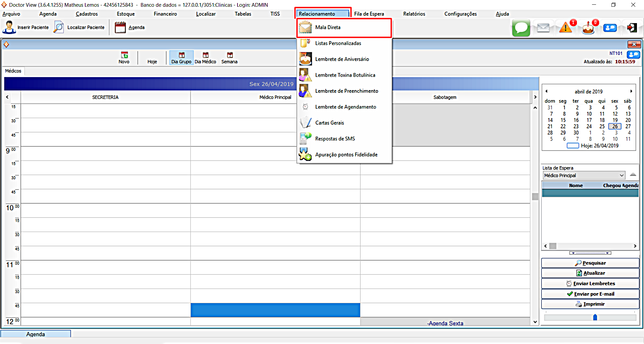Click the blue zoom slider handle
This screenshot has height=344, width=644.
[595, 317]
